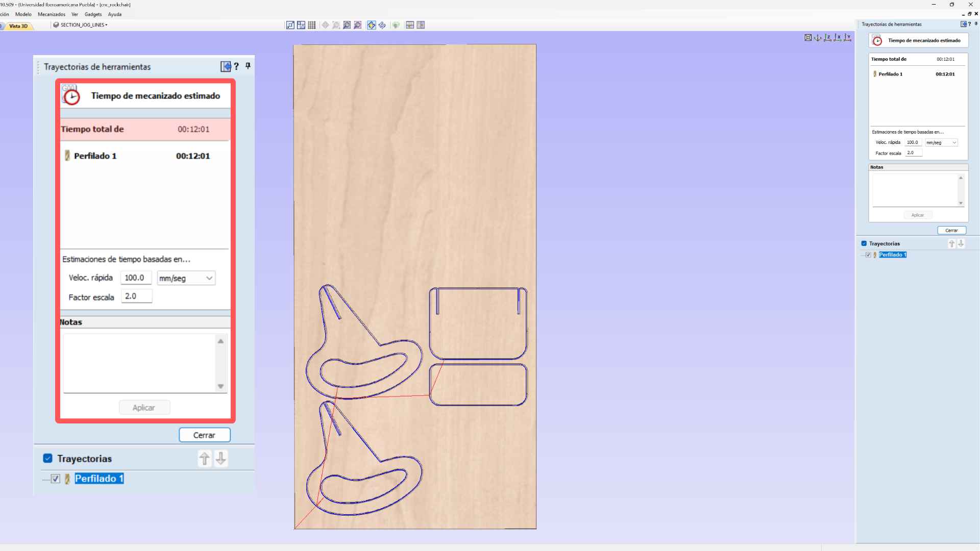Click enlarged panel's blue switch icon
This screenshot has height=551, width=980.
coord(226,66)
